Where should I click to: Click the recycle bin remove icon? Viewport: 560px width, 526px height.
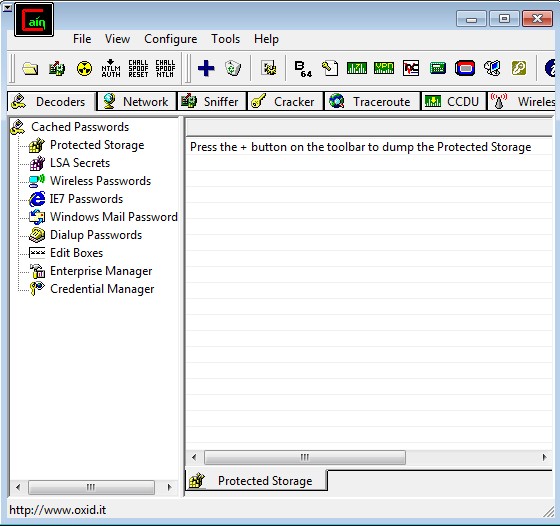point(233,68)
